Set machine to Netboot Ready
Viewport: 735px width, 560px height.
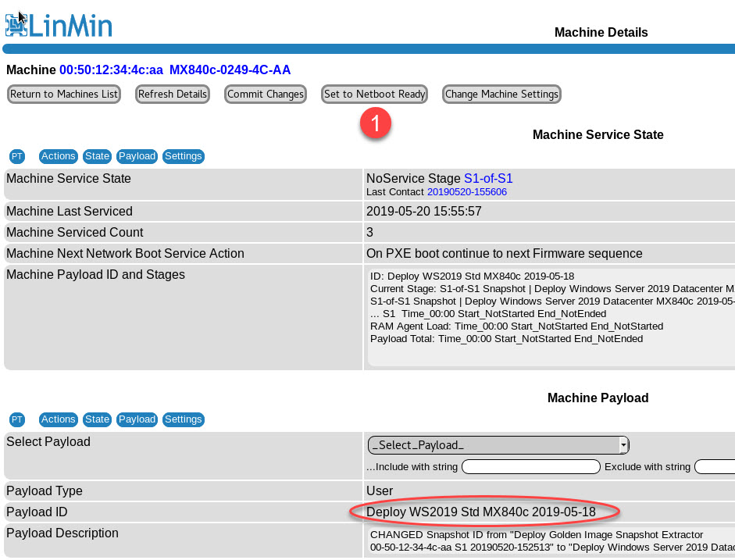(375, 95)
